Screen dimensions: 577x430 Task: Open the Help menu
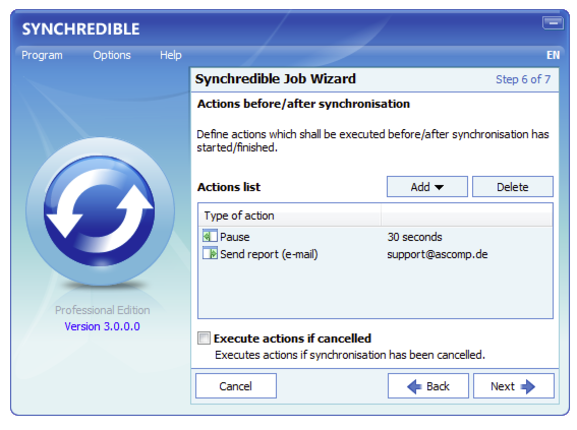pyautogui.click(x=171, y=55)
